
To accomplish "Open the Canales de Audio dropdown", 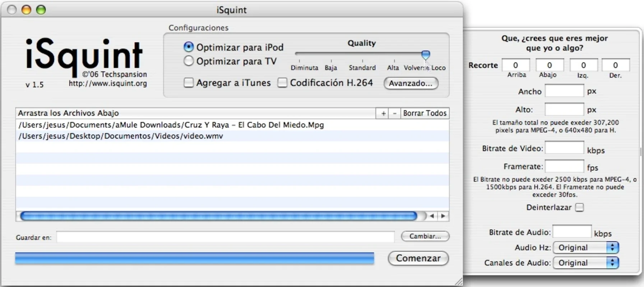I will [x=586, y=263].
